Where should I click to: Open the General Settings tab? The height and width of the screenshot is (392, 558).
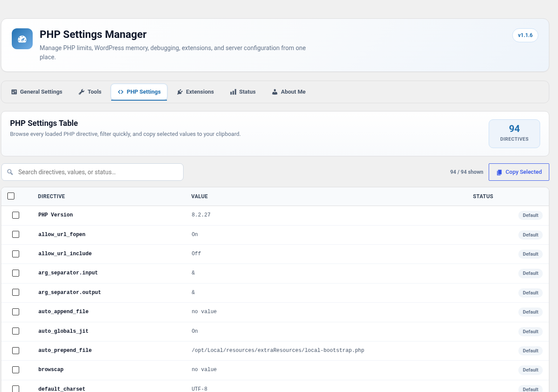(37, 92)
